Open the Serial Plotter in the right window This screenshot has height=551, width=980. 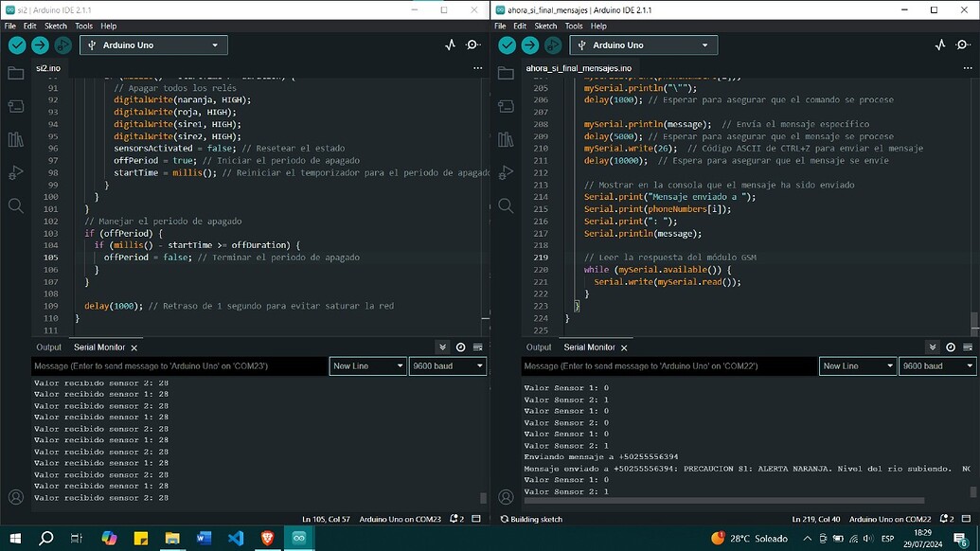point(940,44)
